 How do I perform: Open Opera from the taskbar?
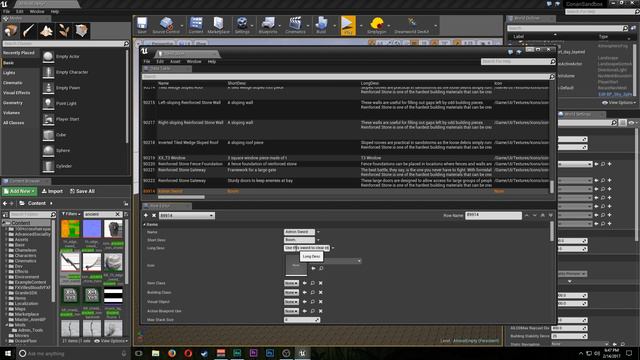pos(188,353)
